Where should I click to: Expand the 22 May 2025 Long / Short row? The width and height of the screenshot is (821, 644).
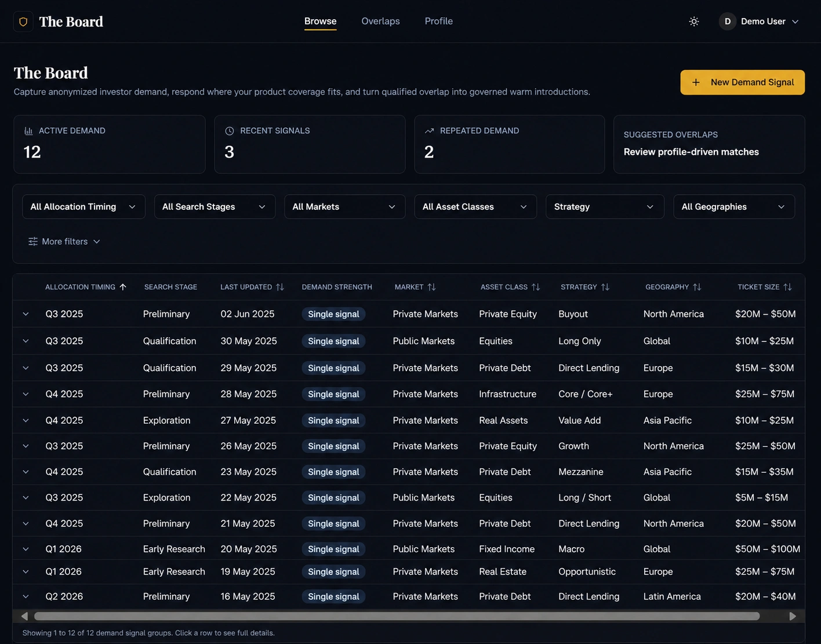(x=26, y=497)
